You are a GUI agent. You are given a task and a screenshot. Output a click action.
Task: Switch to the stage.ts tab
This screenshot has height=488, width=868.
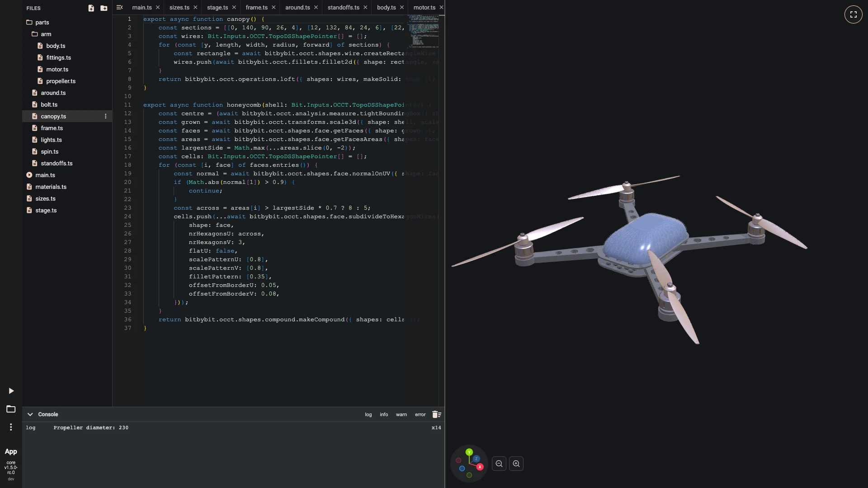[x=217, y=7]
